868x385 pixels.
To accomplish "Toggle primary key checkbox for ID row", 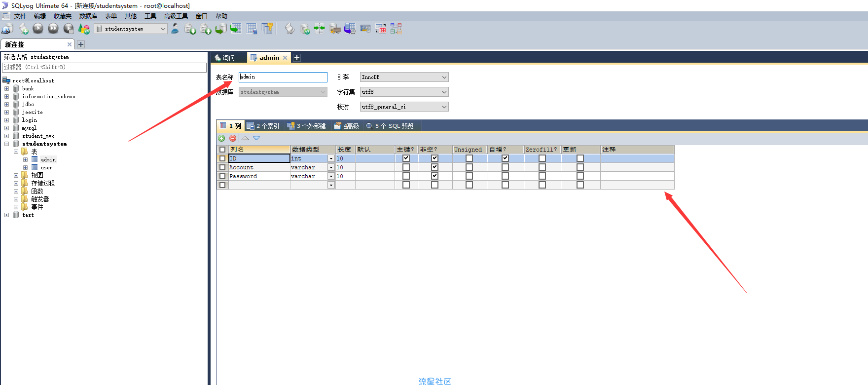I will pyautogui.click(x=406, y=158).
